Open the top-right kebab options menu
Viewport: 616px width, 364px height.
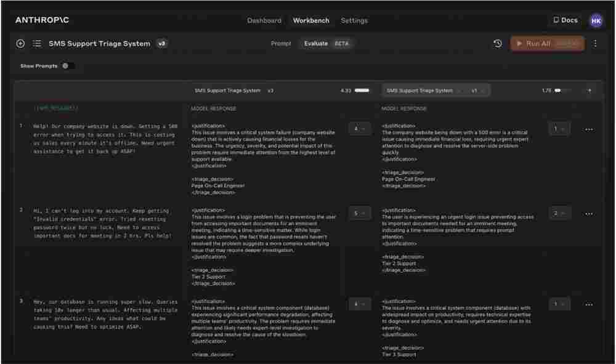tap(595, 44)
